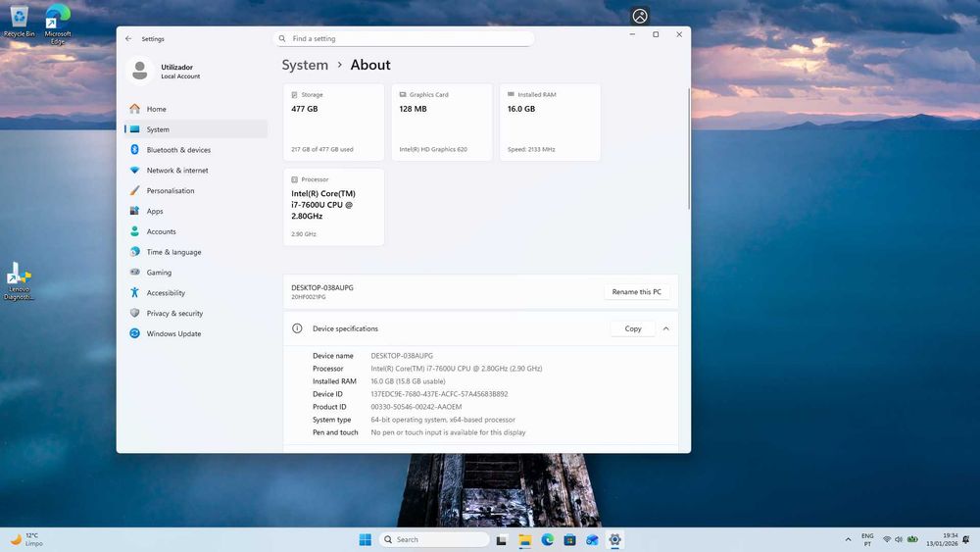Click the settings page vertical scrollbar
980x552 pixels.
689,149
